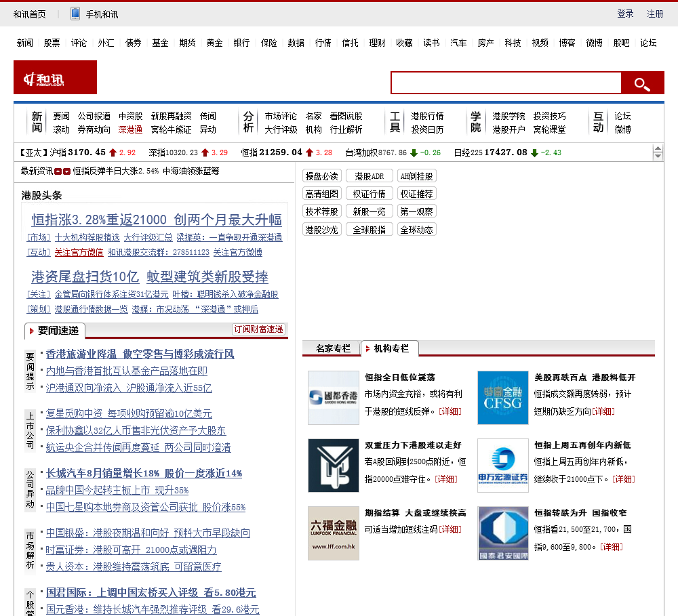
Task: Click the ticker scroll-up arrow
Action: coord(658,148)
